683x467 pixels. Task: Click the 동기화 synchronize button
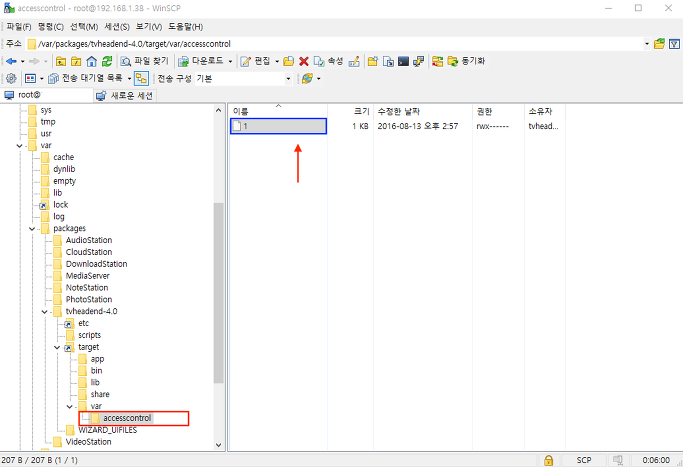coord(466,61)
